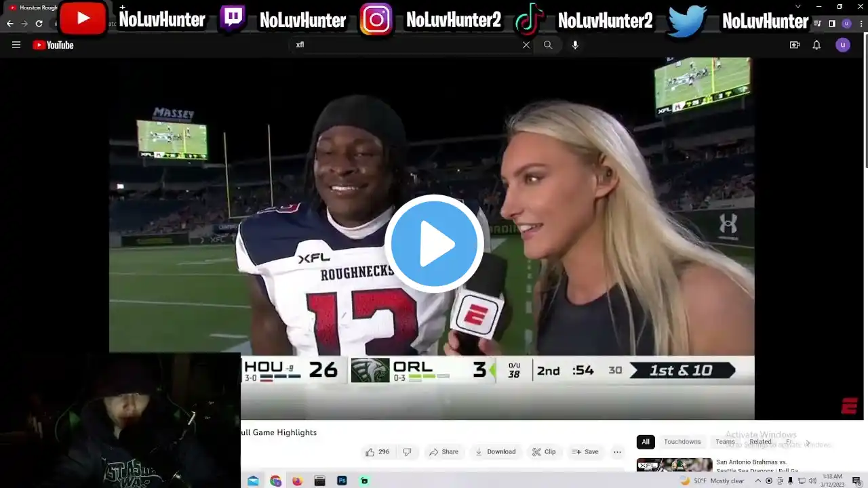The height and width of the screenshot is (488, 868).
Task: Expand the hidden system tray icons
Action: [x=758, y=481]
